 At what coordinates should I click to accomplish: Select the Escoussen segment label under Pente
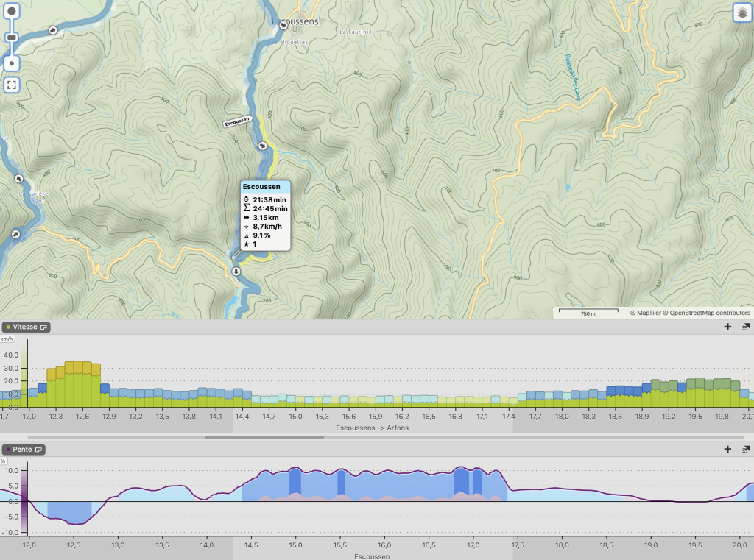point(372,556)
